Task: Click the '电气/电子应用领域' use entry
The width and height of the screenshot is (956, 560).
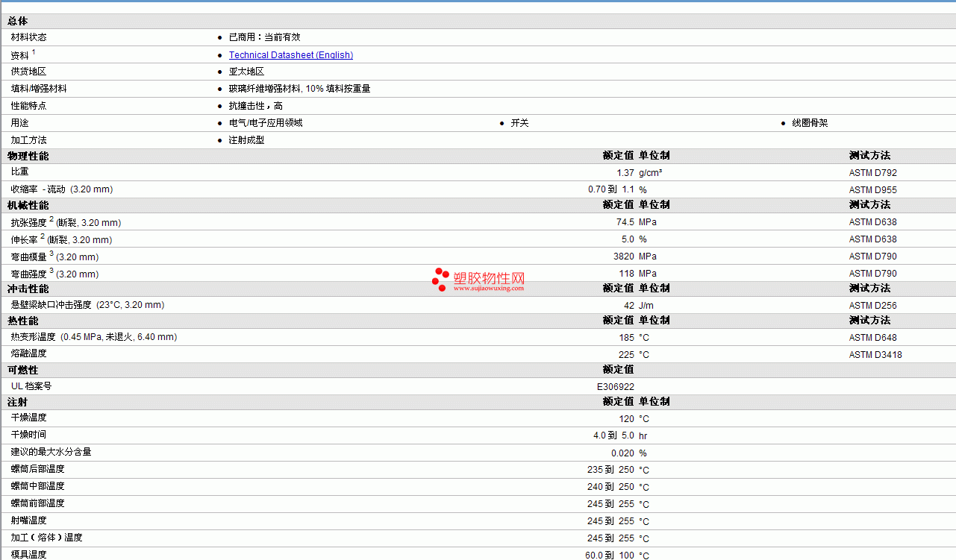Action: (x=266, y=123)
